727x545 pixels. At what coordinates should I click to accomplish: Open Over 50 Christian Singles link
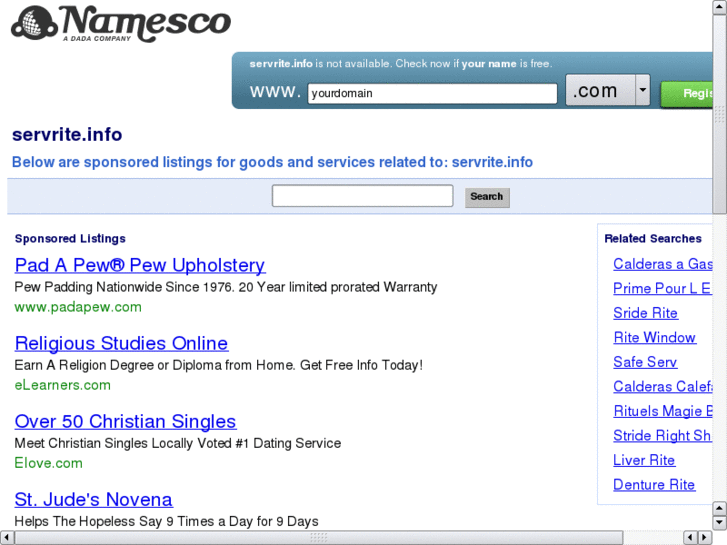pos(125,422)
